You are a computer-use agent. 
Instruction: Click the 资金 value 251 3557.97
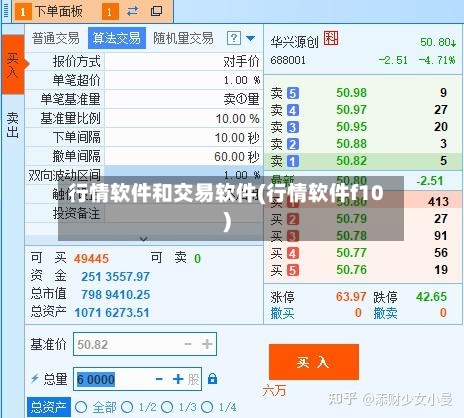pyautogui.click(x=115, y=277)
